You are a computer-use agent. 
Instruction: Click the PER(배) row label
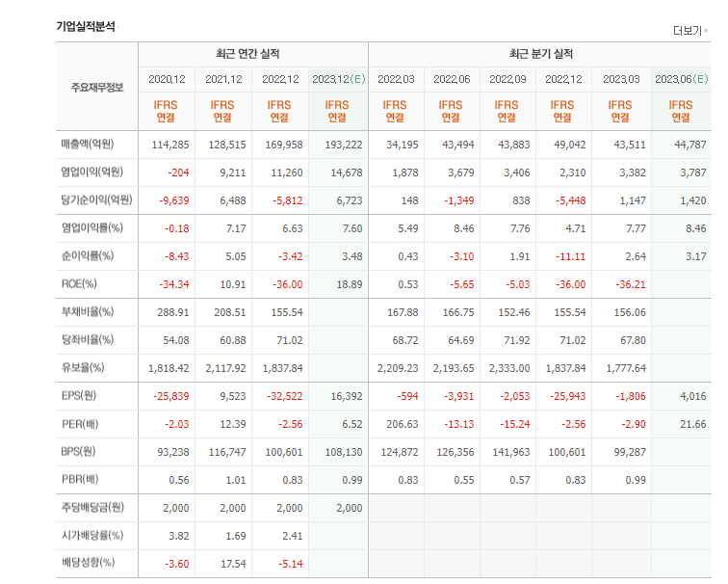click(80, 424)
